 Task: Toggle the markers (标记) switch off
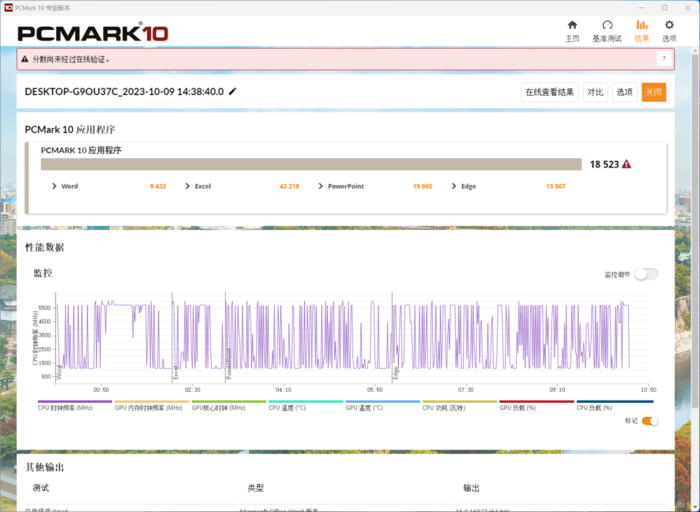point(650,421)
